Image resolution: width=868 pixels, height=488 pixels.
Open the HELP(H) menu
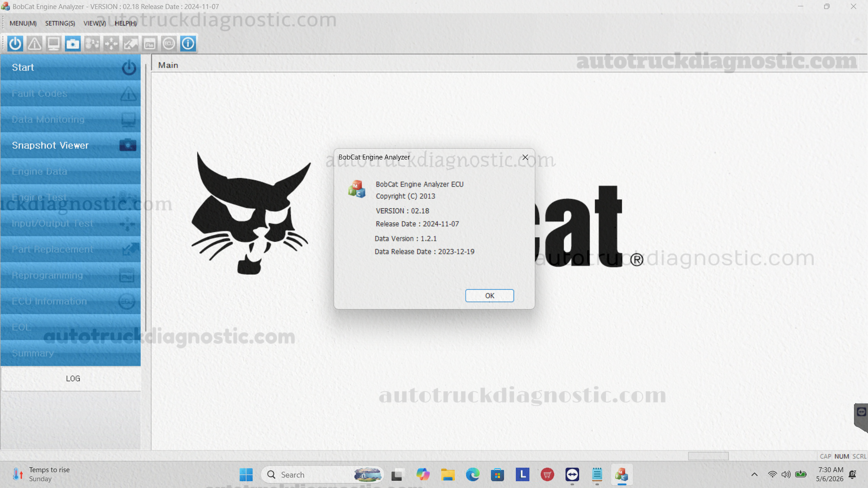(x=126, y=23)
